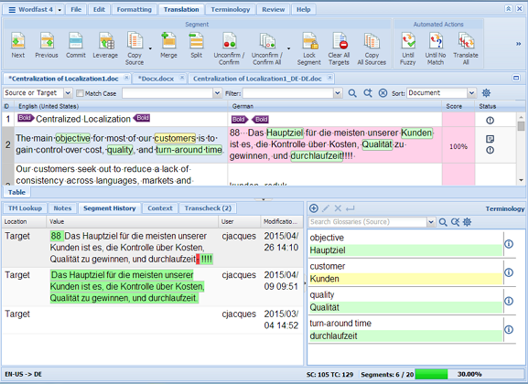The height and width of the screenshot is (384, 528).
Task: Split the current segment
Action: pos(196,45)
